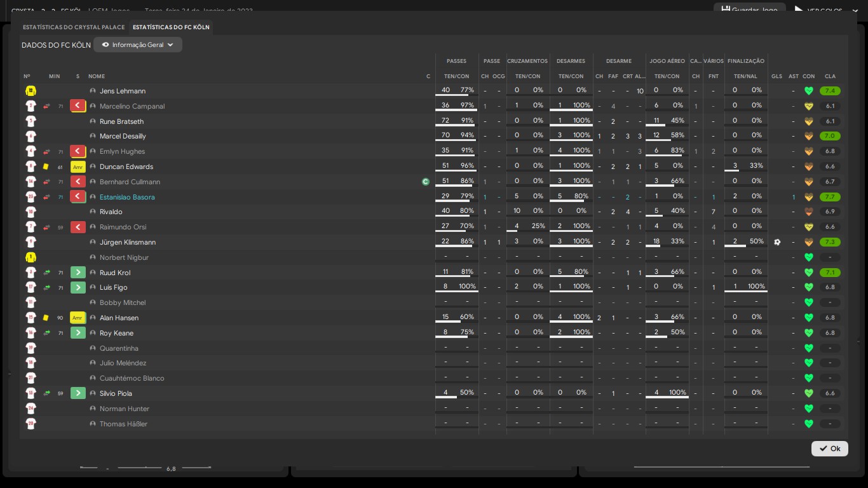Click the green substituted-on arrow for Silvio Piola
868x488 pixels.
pos(78,393)
